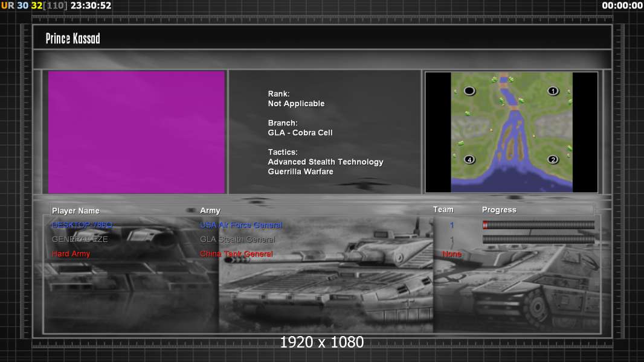Viewport: 644px width, 362px height.
Task: Click the loading progress bar with the red segment
Action: pyautogui.click(x=538, y=224)
